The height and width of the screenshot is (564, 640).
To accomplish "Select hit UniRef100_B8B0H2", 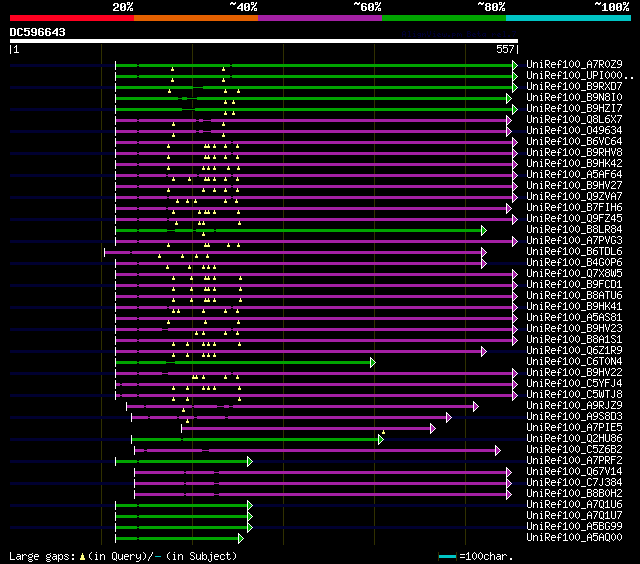I will 574,494.
